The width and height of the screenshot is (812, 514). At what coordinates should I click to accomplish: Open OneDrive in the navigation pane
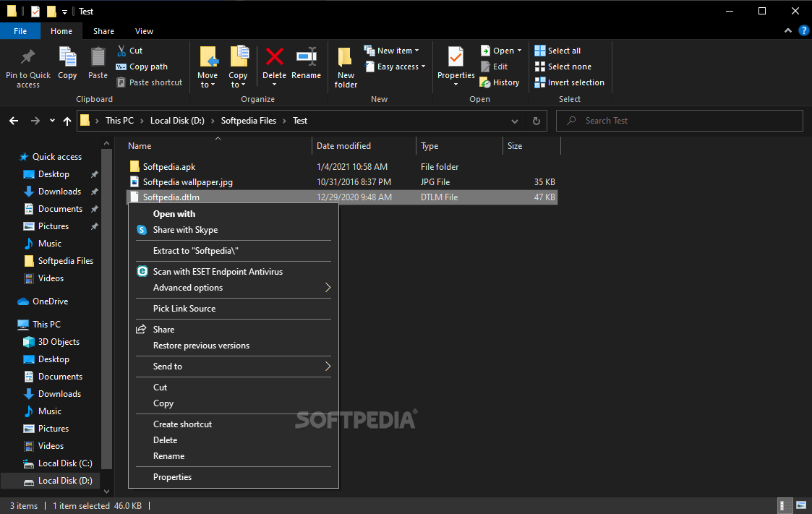pos(50,301)
